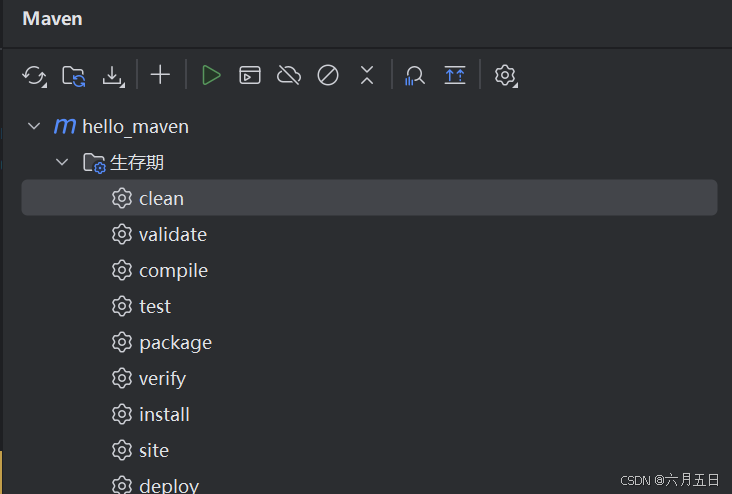
Task: Click the blue m Maven project icon
Action: [64, 126]
